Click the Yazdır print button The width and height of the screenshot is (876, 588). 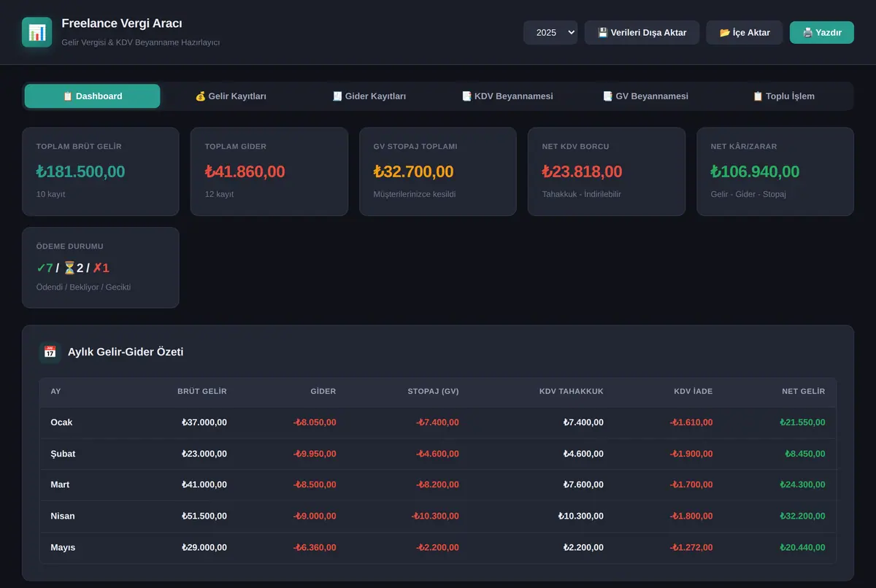pyautogui.click(x=822, y=32)
